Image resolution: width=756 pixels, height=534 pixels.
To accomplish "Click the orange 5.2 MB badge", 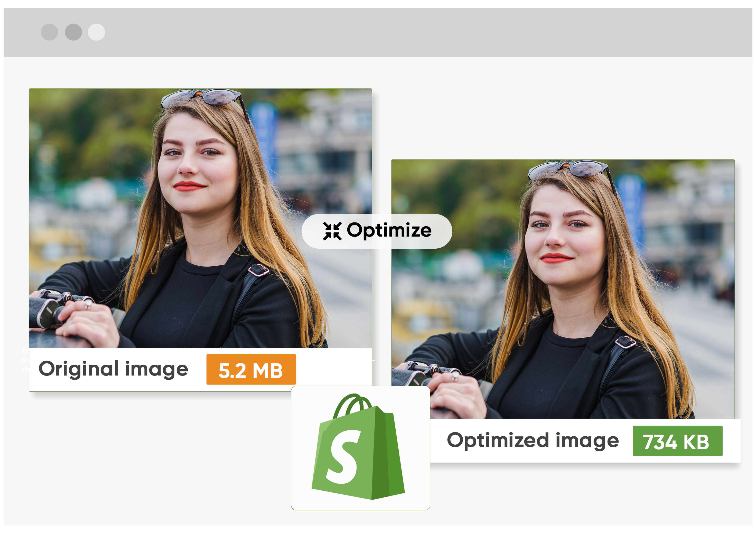I will click(x=251, y=369).
